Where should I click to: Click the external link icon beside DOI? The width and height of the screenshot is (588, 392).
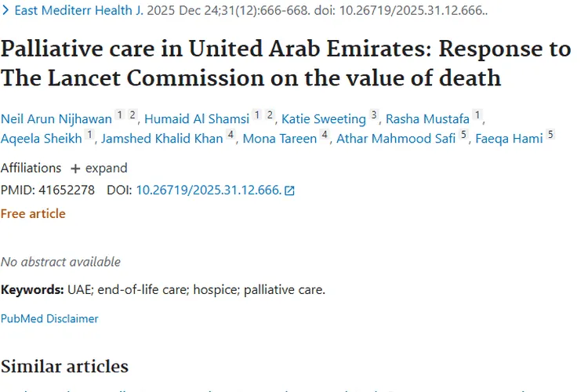click(289, 191)
